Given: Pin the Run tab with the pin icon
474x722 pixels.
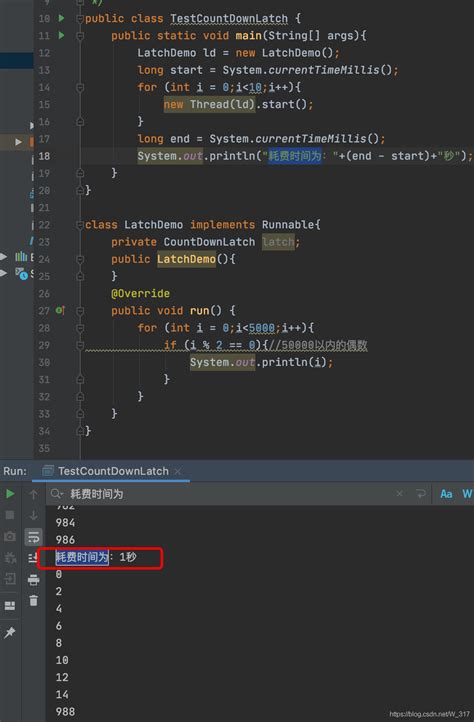Looking at the screenshot, I should click(9, 633).
